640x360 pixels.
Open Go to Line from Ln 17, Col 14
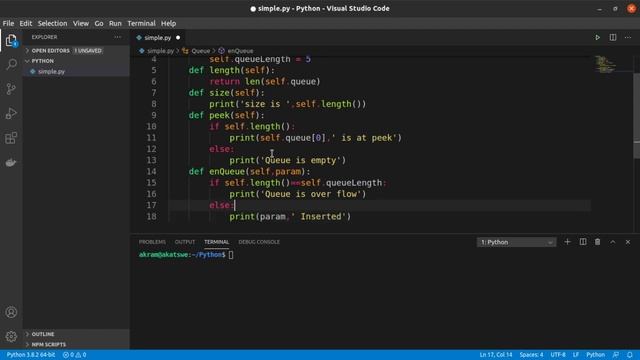(496, 355)
